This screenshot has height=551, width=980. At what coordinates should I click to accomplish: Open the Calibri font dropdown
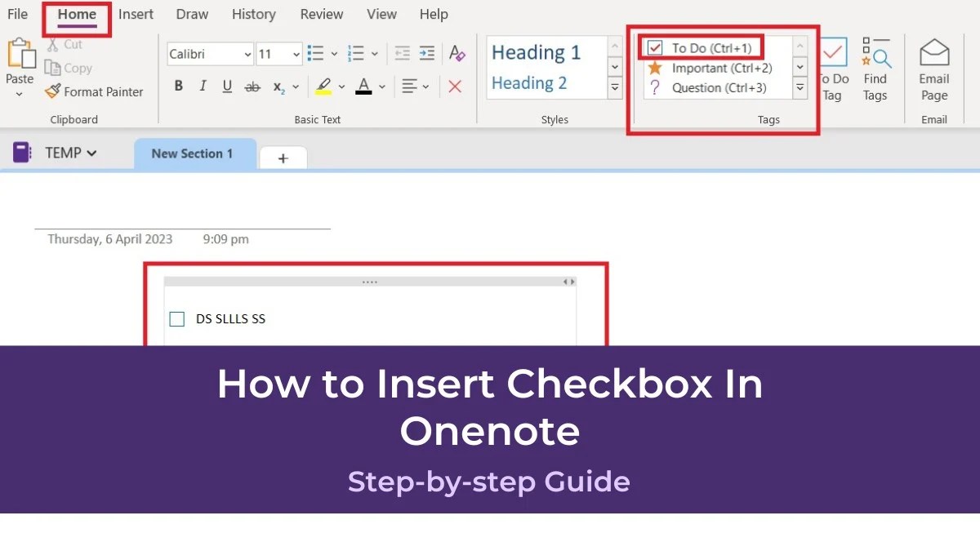(x=247, y=54)
